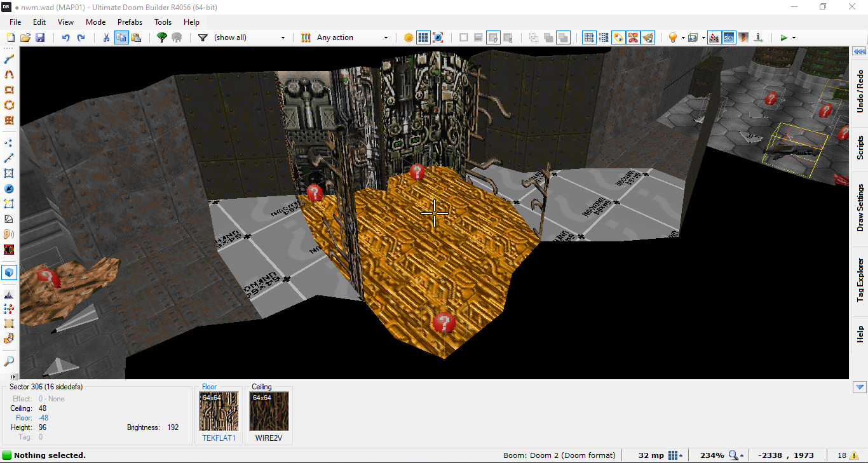Save the map with the floppy disk icon
The height and width of the screenshot is (463, 868).
40,37
